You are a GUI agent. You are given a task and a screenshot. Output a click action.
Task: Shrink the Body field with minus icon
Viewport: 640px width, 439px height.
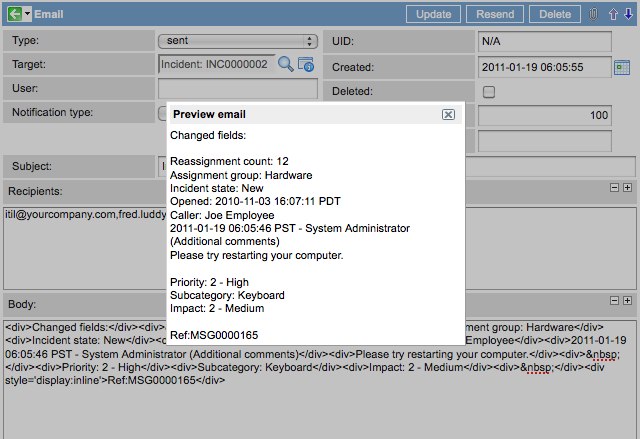(614, 301)
